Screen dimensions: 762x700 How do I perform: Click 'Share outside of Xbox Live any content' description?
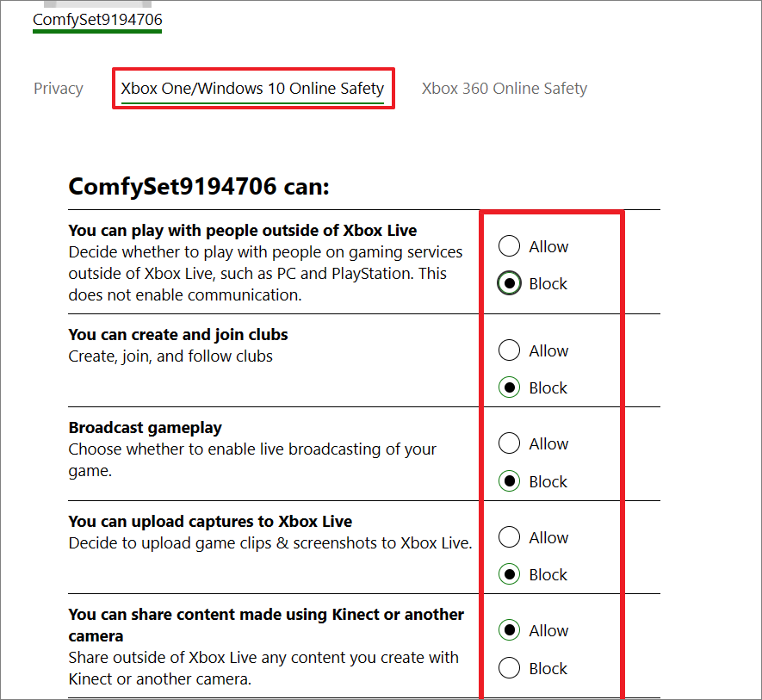pyautogui.click(x=263, y=668)
